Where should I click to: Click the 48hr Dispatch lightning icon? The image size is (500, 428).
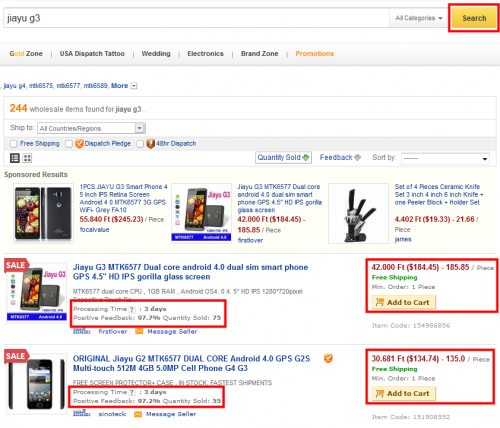coord(151,144)
